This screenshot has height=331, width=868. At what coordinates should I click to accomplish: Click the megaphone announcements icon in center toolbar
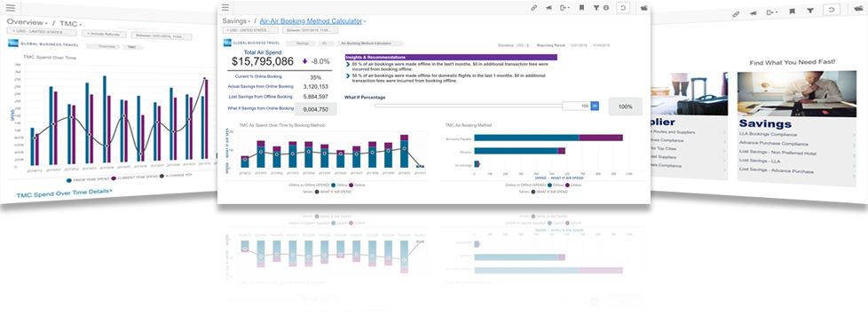tap(548, 8)
